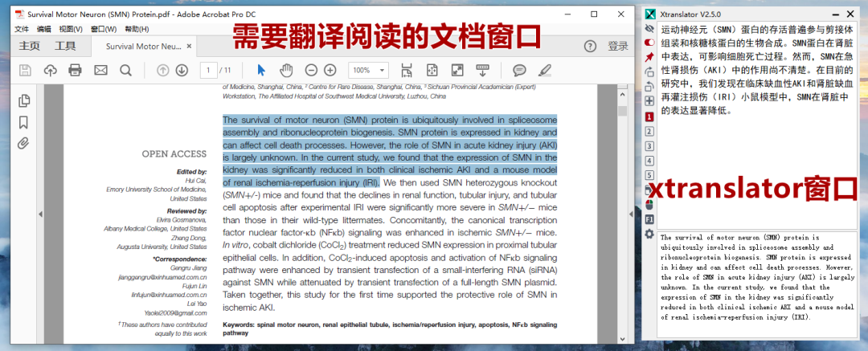Activate the hand pan tool

click(286, 71)
